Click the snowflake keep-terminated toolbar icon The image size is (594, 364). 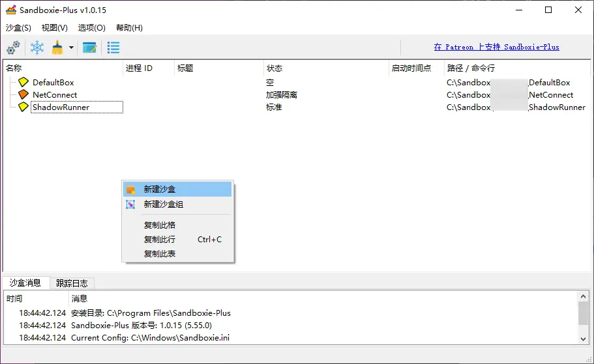37,48
